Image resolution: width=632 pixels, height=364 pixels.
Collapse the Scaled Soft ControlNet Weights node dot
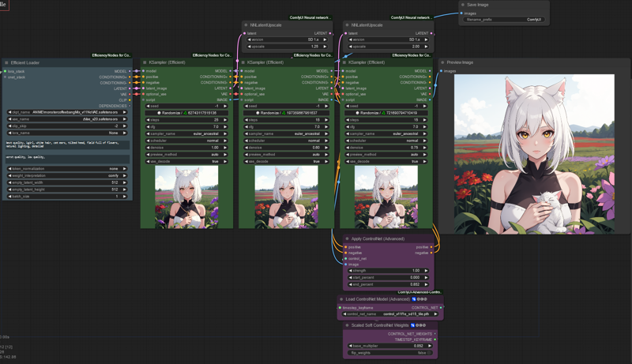347,325
